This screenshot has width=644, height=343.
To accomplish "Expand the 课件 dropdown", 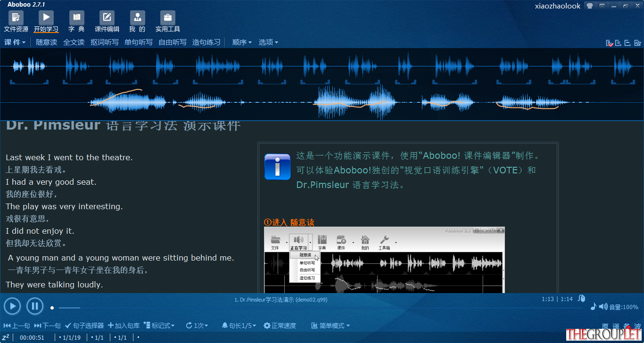I will pos(15,42).
